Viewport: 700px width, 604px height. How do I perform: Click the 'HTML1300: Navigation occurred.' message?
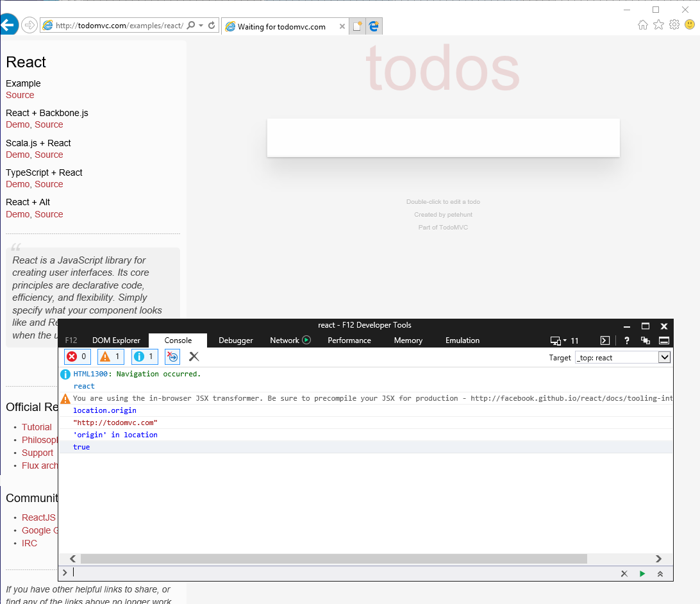tap(137, 374)
